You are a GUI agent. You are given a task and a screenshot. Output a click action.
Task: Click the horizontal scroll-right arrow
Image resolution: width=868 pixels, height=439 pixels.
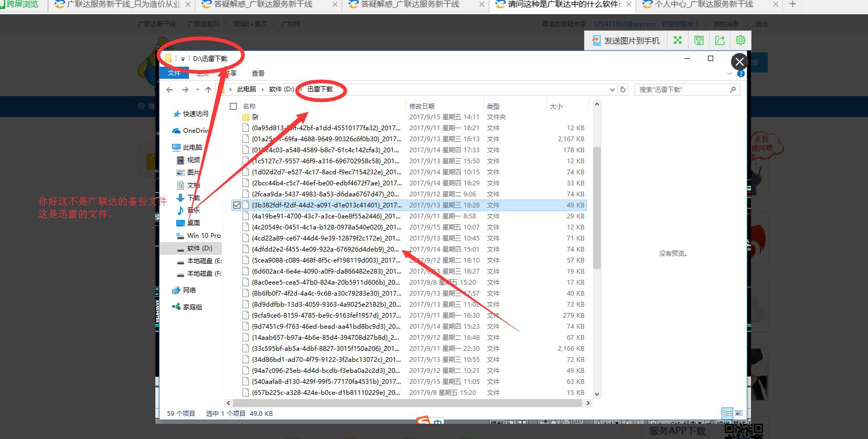588,403
